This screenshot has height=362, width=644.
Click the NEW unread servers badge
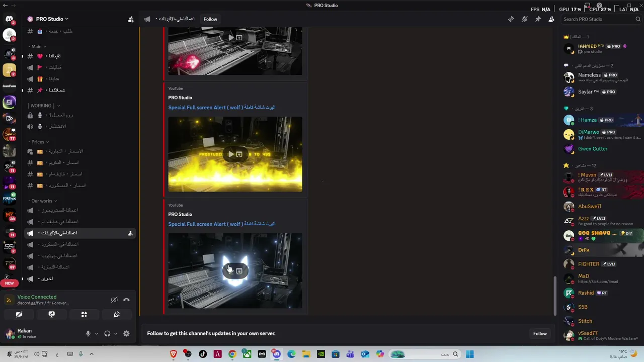tap(9, 283)
